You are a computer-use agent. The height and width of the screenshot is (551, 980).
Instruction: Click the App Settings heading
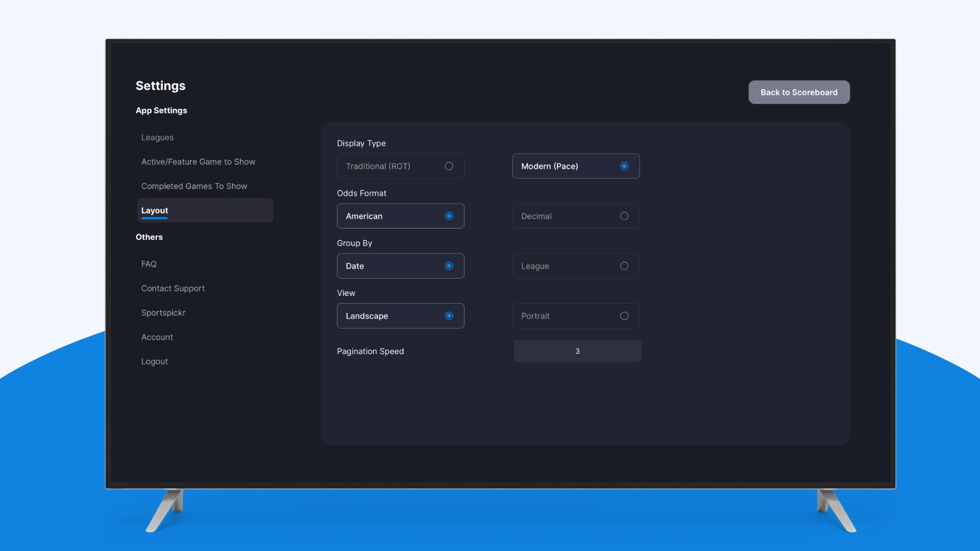161,111
